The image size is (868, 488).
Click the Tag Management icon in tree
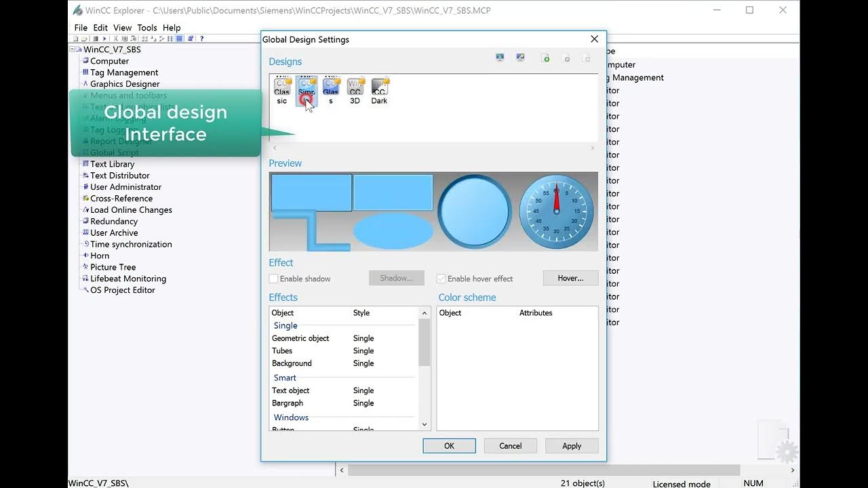coord(85,73)
